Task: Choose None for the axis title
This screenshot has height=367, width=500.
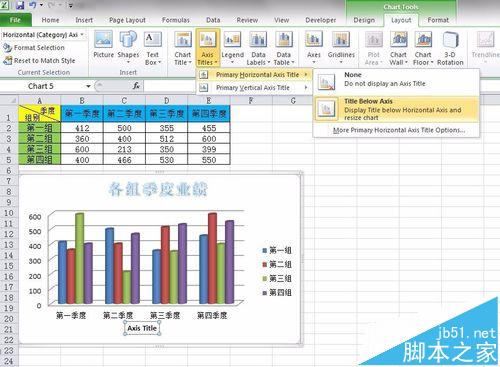Action: point(396,82)
